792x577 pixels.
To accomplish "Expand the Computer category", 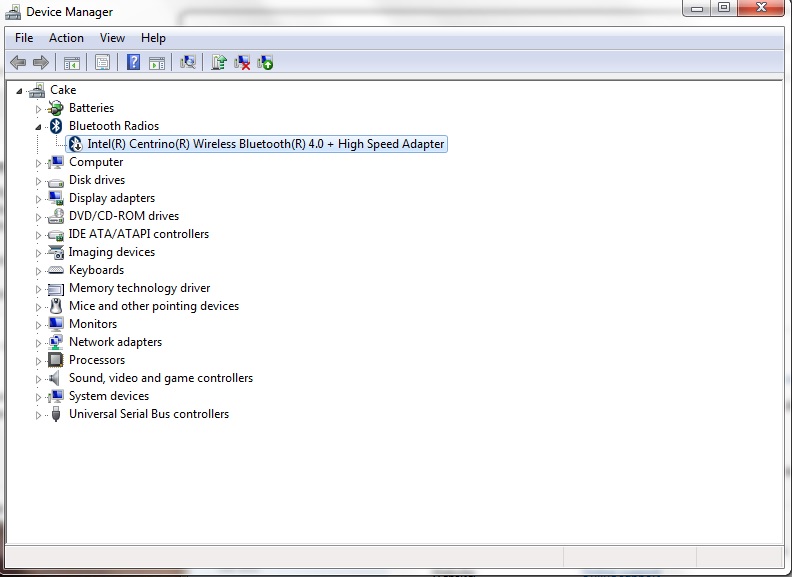I will (x=38, y=163).
